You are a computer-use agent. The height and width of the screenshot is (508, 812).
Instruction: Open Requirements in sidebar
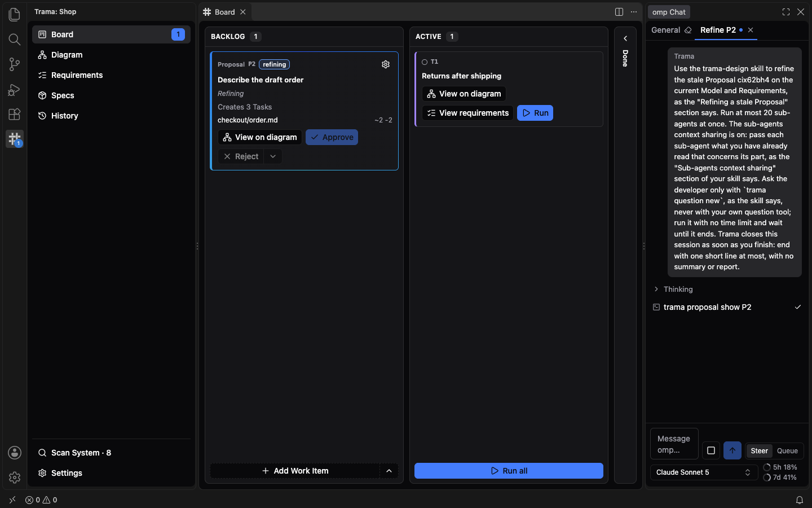coord(111,75)
